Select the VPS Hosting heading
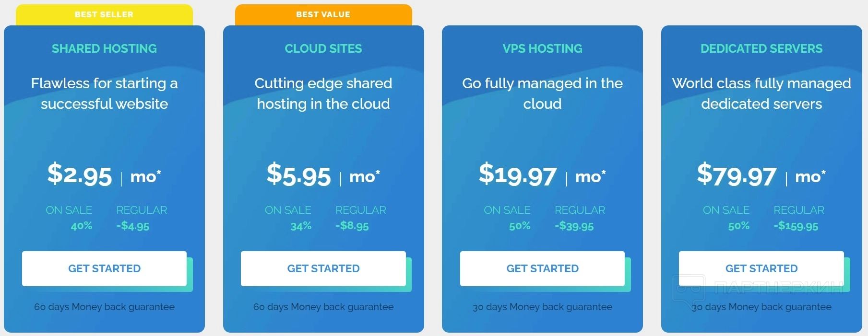This screenshot has width=868, height=336. [542, 48]
